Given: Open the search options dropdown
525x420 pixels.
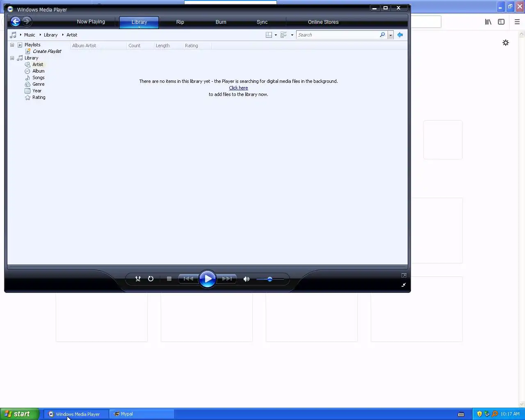Looking at the screenshot, I should pyautogui.click(x=390, y=35).
